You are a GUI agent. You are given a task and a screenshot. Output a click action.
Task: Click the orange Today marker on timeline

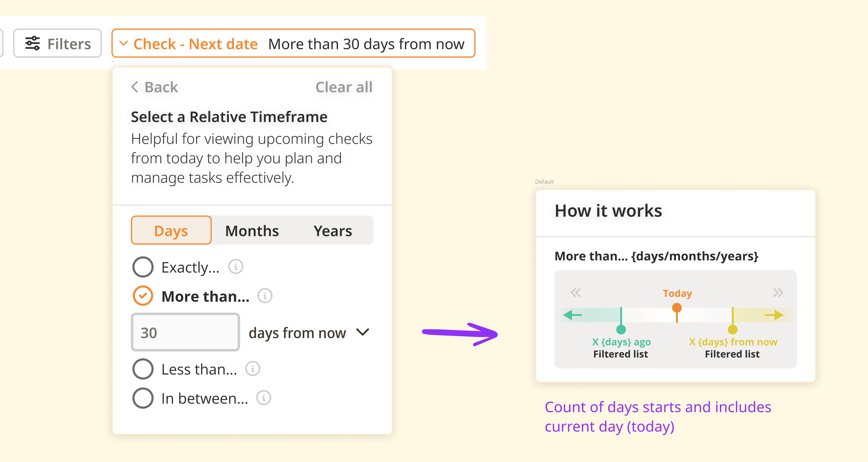677,308
